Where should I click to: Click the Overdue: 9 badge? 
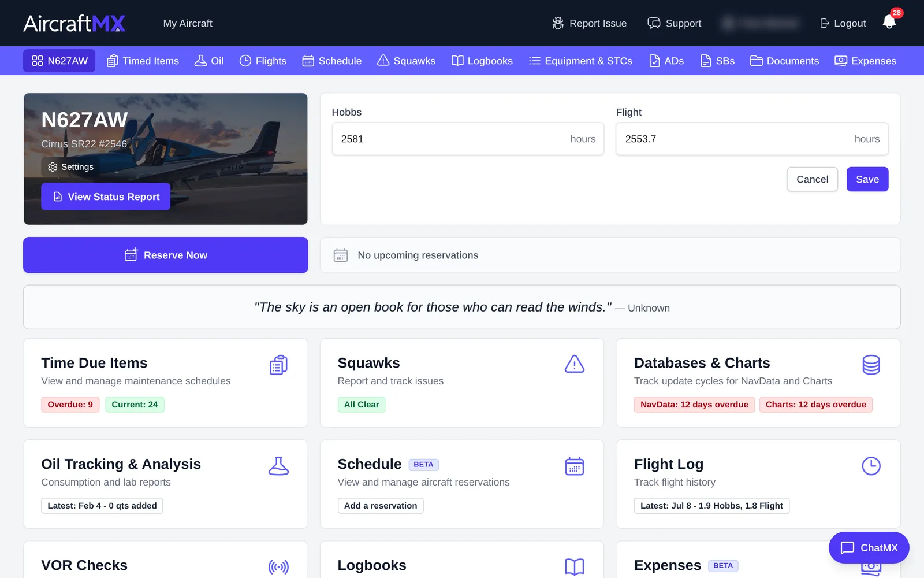tap(70, 405)
